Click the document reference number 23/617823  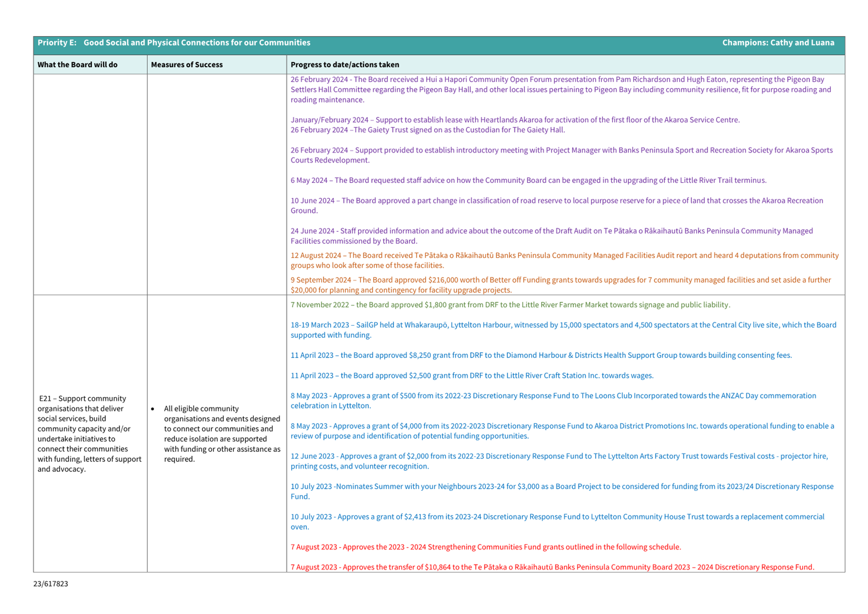(x=50, y=584)
